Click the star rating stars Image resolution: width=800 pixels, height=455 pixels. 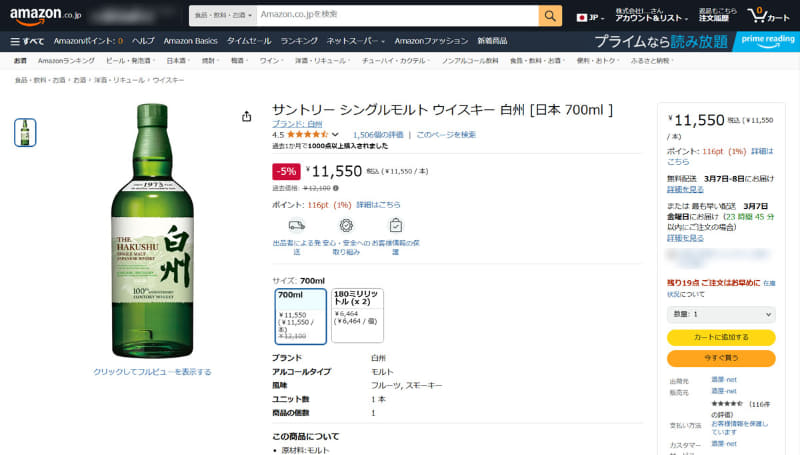click(x=307, y=135)
